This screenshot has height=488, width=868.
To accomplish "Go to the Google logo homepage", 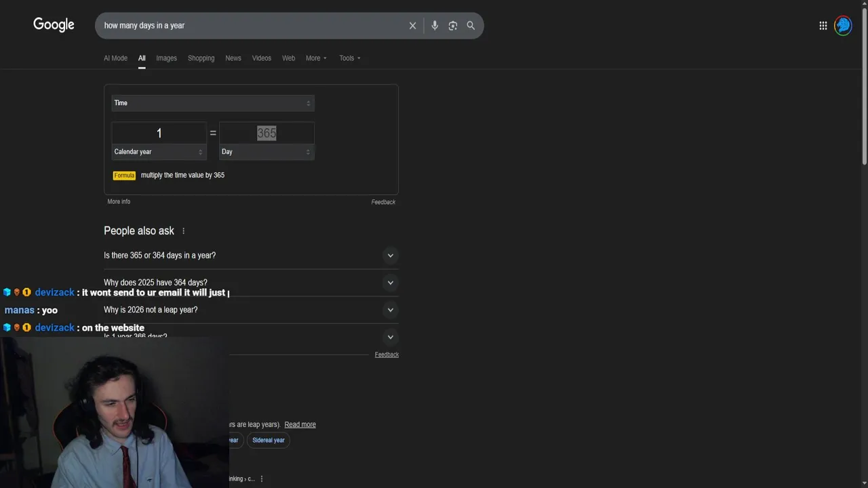I will (54, 25).
